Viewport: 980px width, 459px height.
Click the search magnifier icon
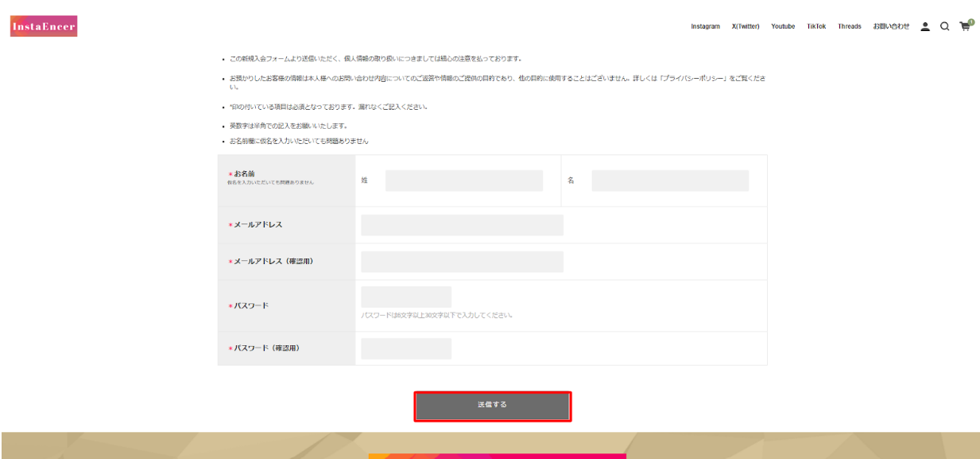[945, 26]
